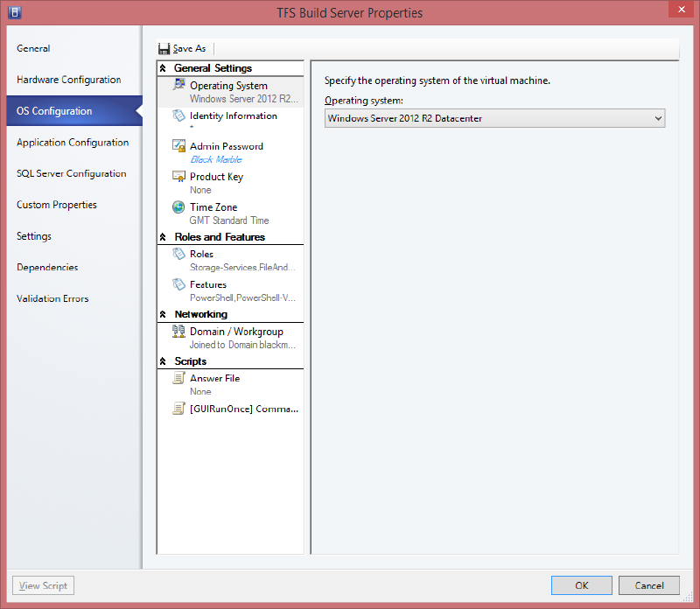Click the Save As floppy disk icon
Viewport: 700px width, 609px height.
click(164, 49)
